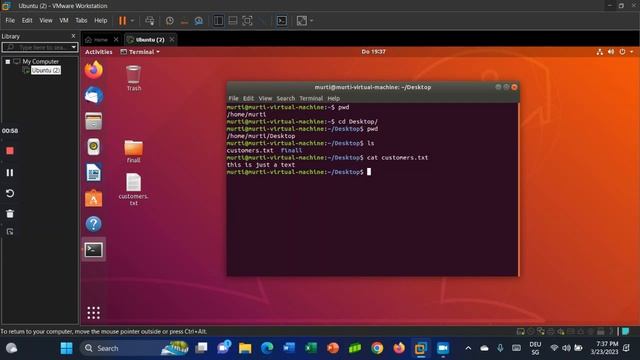640x360 pixels.
Task: Toggle the thumbnail bar view icon
Action: 233,20
